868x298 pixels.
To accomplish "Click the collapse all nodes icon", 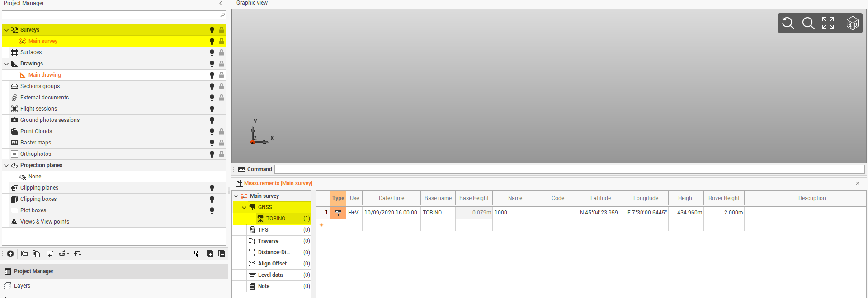I will pyautogui.click(x=222, y=254).
